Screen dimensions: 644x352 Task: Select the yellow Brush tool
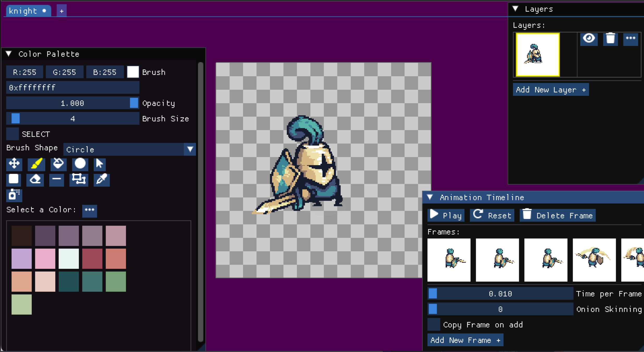36,164
